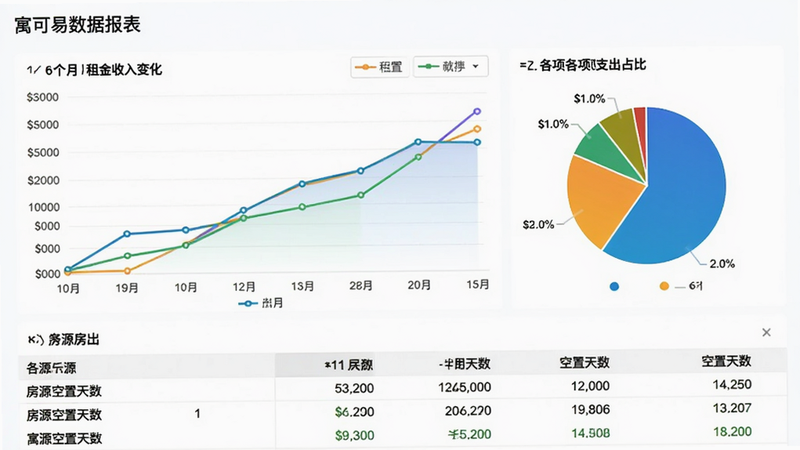Sort by the ×11 table column header
800x450 pixels.
(x=348, y=365)
